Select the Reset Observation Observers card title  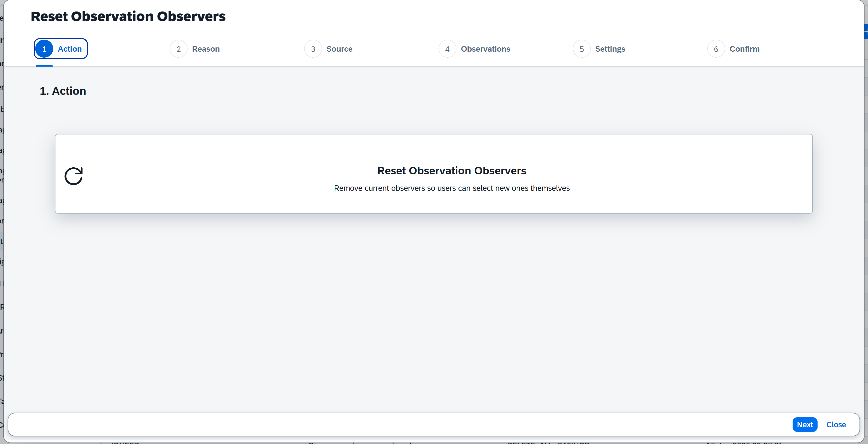(x=451, y=171)
